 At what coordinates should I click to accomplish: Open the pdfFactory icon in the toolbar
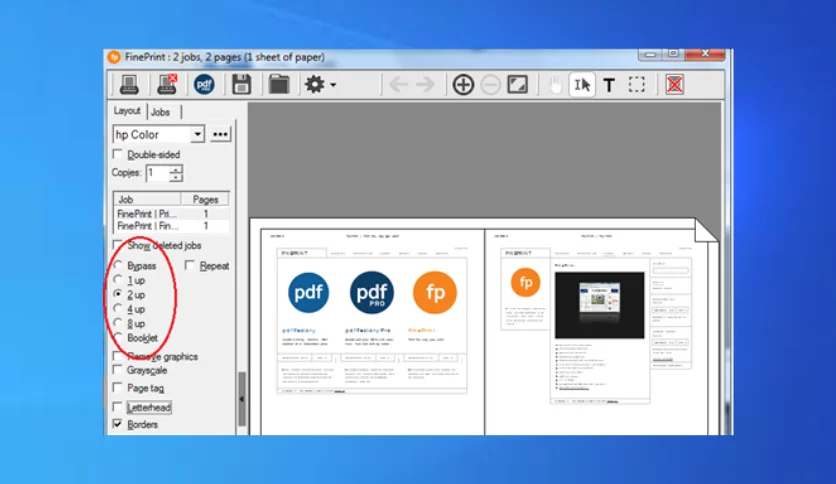coord(204,84)
